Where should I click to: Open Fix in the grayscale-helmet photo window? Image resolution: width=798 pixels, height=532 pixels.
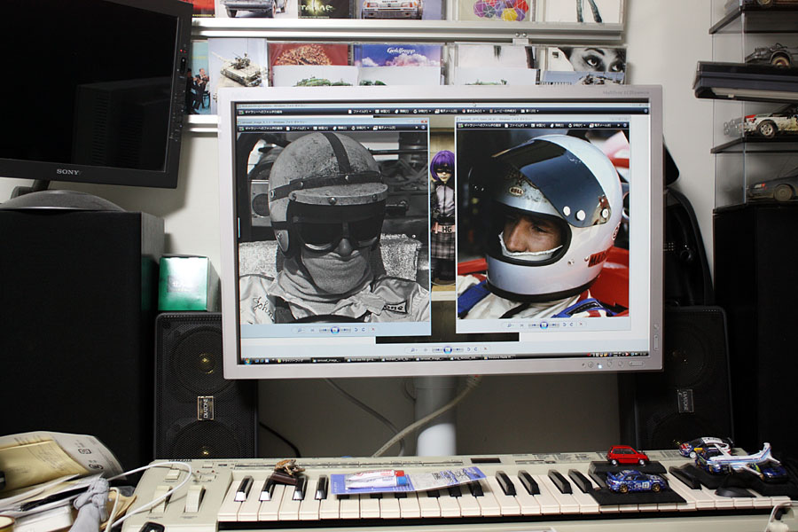point(321,129)
